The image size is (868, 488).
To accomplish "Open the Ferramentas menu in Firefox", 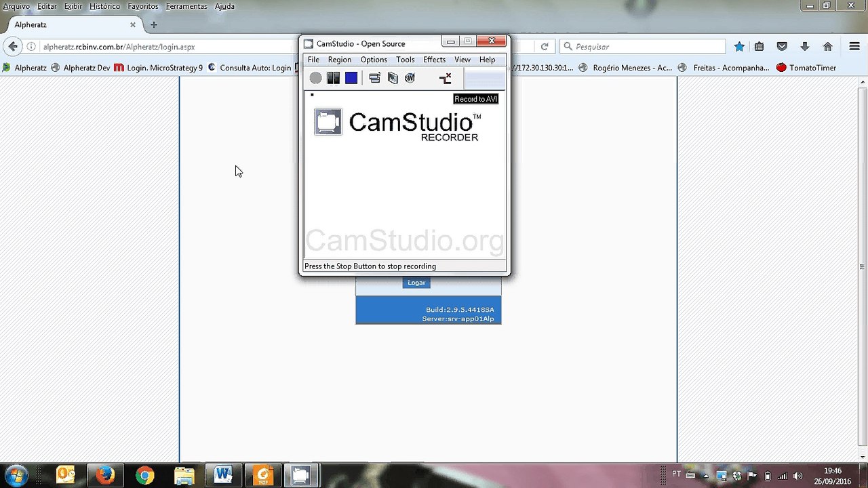I will [x=186, y=6].
